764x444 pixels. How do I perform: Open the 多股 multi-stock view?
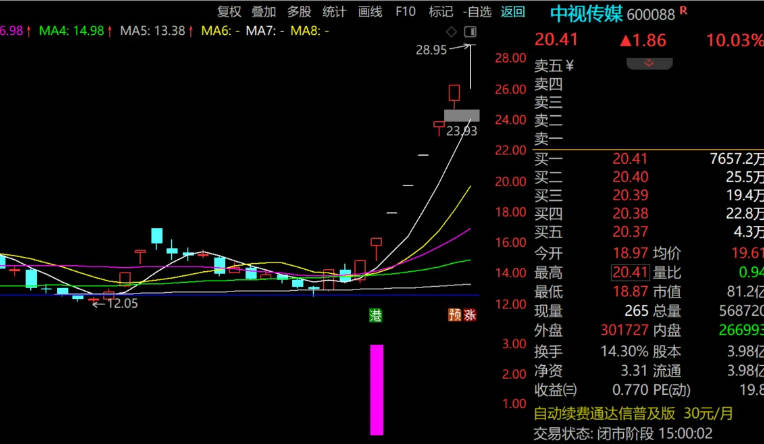click(x=299, y=12)
